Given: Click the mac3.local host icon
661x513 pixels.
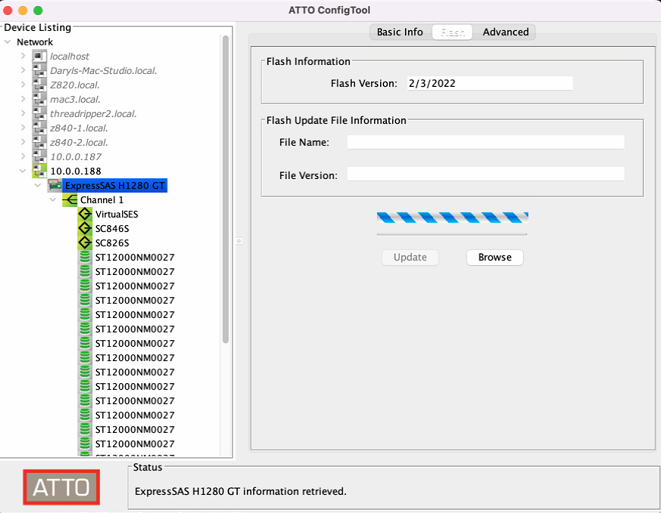Looking at the screenshot, I should click(39, 99).
